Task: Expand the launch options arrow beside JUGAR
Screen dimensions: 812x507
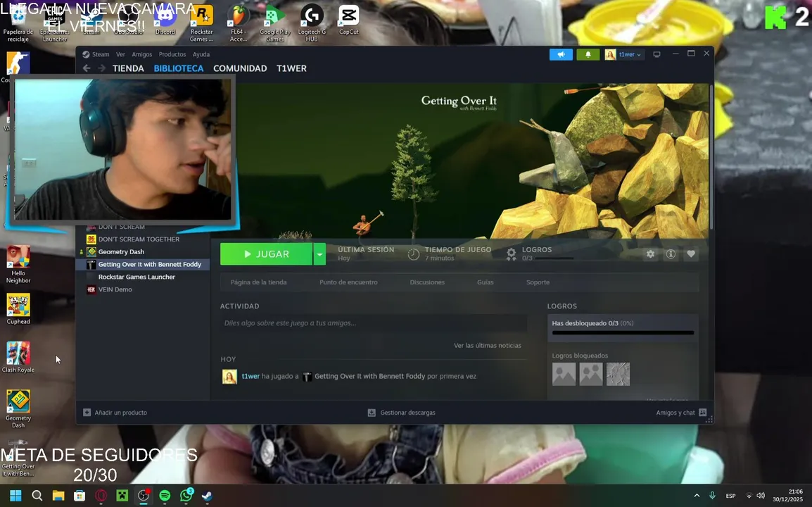Action: pos(319,254)
